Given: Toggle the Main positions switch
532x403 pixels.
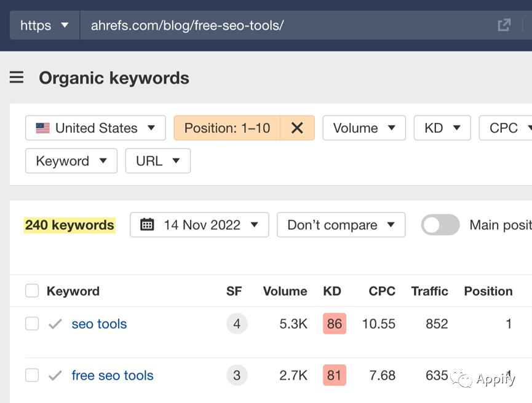Looking at the screenshot, I should tap(440, 225).
